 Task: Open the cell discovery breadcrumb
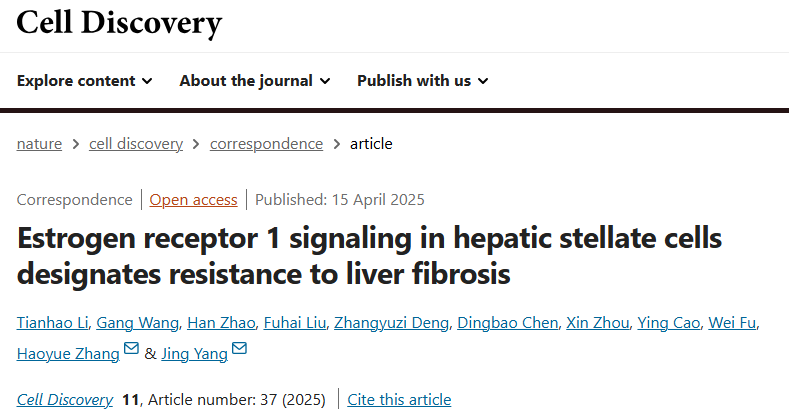(x=136, y=144)
